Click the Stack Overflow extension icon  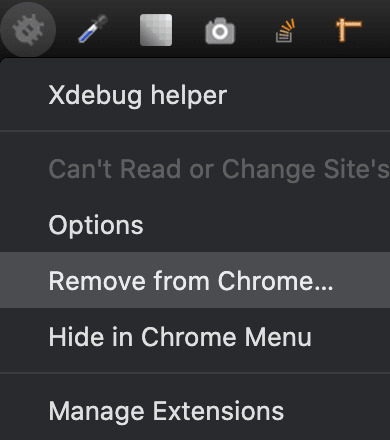tap(285, 31)
